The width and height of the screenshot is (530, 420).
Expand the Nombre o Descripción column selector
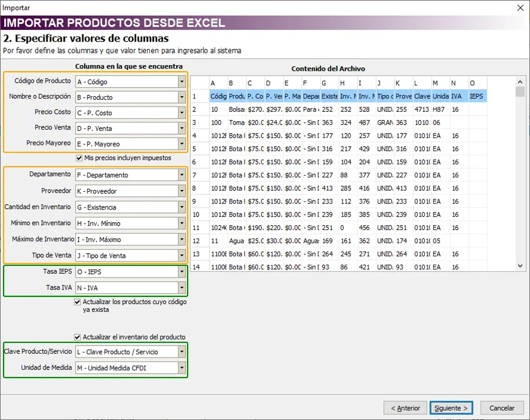click(x=182, y=97)
